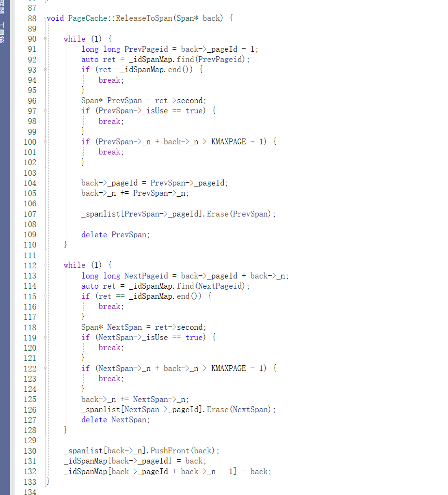Screen dimensions: 448x495
Task: Click 'find' call on line 92
Action: point(185,60)
